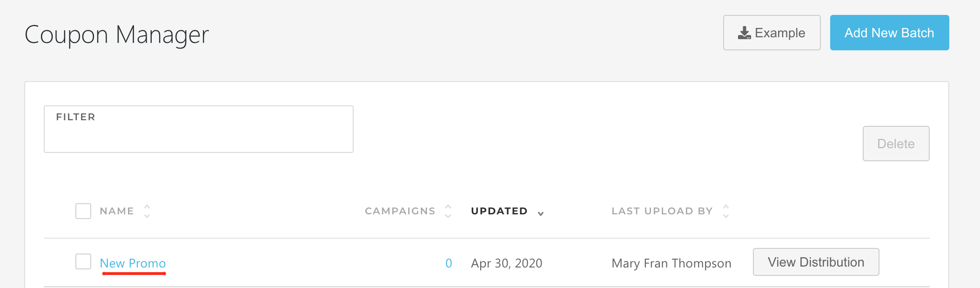Viewport: 980px width, 288px height.
Task: Click the Name column sort arrows
Action: coord(147,211)
